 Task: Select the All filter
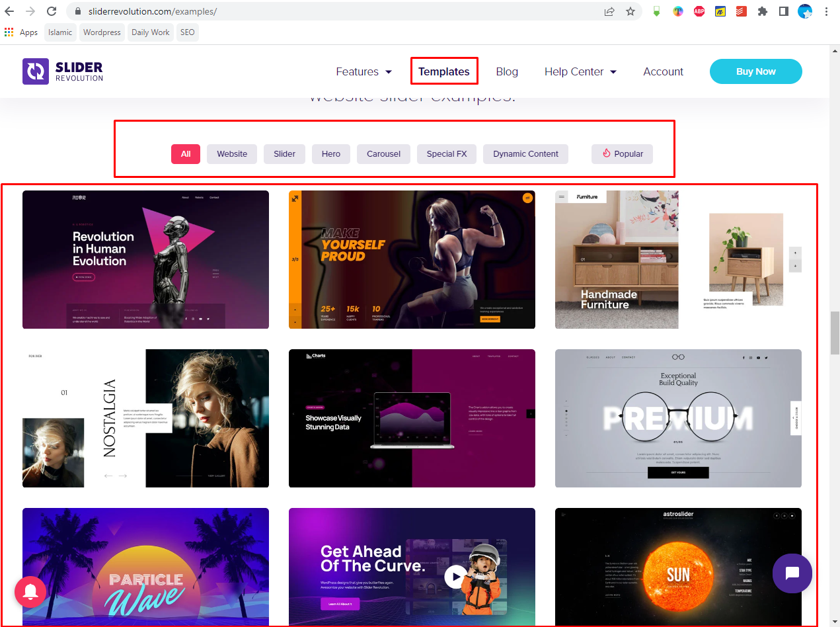[x=186, y=154]
